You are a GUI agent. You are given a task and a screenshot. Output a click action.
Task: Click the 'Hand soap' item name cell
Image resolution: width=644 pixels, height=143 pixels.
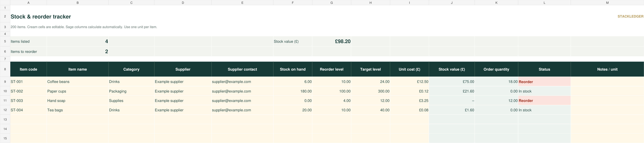78,101
